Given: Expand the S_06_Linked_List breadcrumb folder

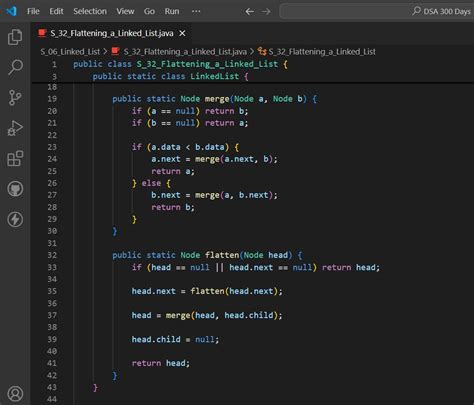Looking at the screenshot, I should point(70,52).
